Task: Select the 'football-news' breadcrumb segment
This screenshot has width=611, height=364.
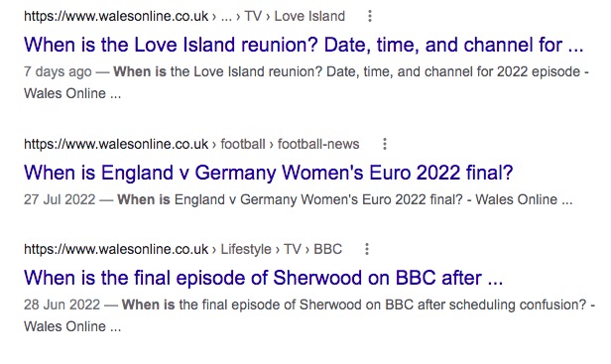Action: tap(318, 144)
